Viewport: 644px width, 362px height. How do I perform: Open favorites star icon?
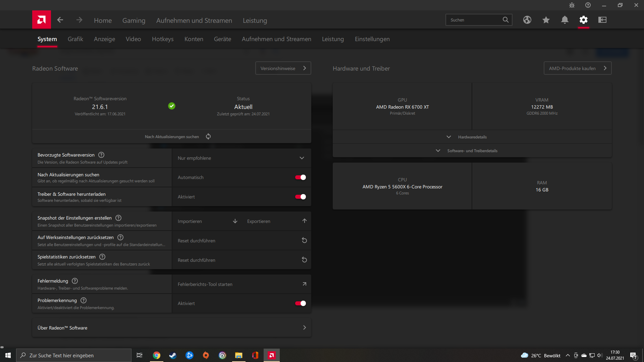(x=546, y=20)
